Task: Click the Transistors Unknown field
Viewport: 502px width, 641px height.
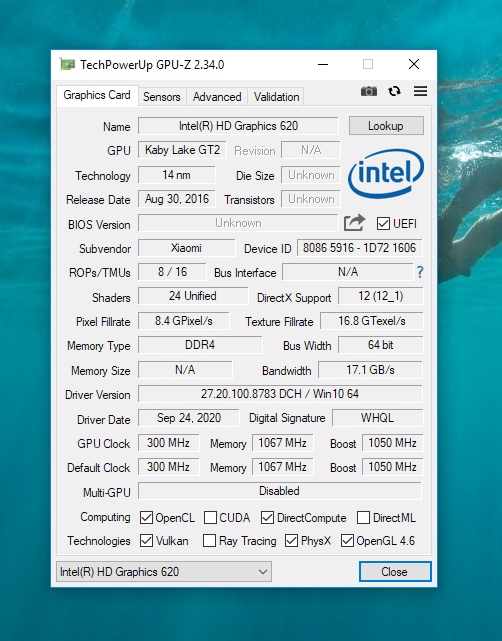Action: pos(311,199)
